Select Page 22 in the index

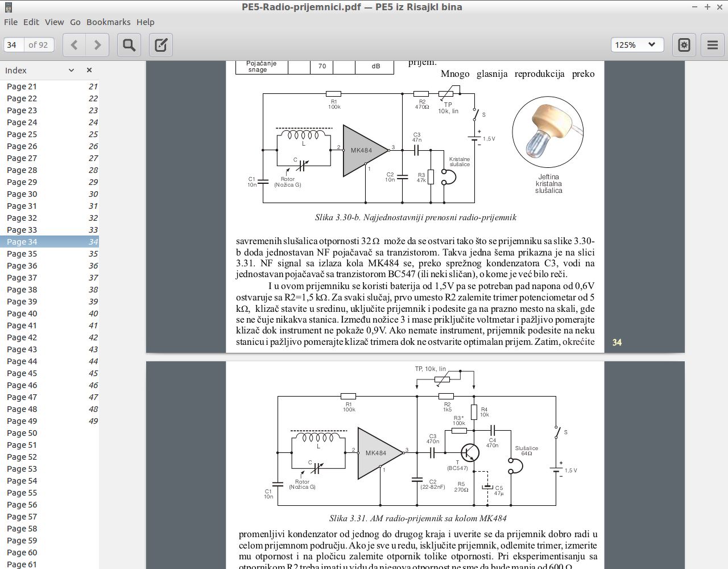[x=49, y=98]
